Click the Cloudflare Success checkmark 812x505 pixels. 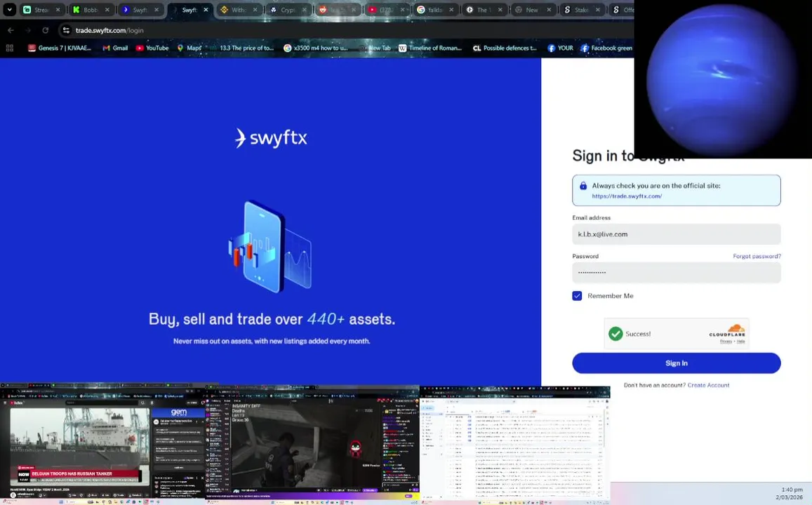[615, 334]
